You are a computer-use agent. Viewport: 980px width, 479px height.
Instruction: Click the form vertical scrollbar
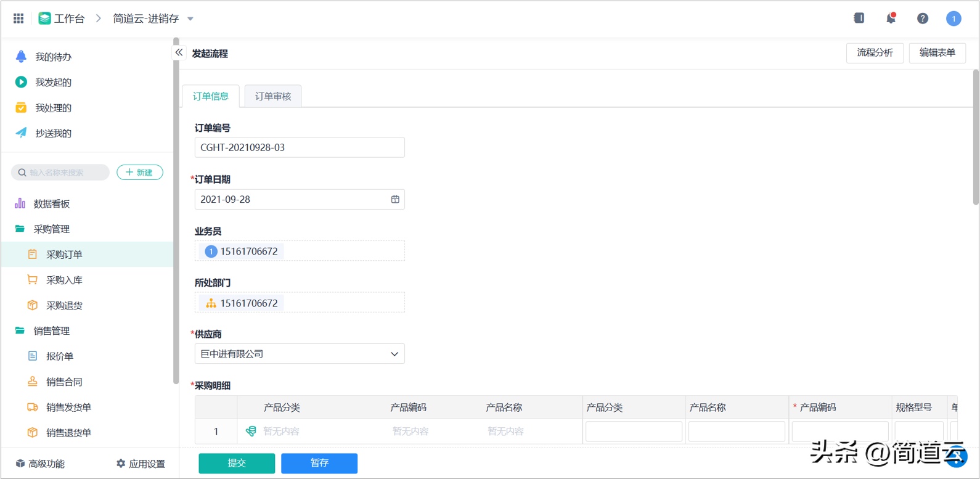pyautogui.click(x=976, y=137)
